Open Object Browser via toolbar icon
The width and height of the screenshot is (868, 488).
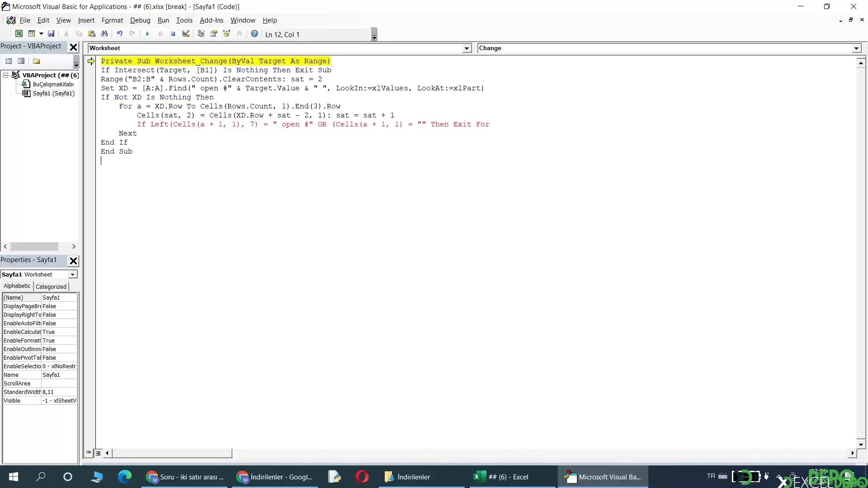226,34
